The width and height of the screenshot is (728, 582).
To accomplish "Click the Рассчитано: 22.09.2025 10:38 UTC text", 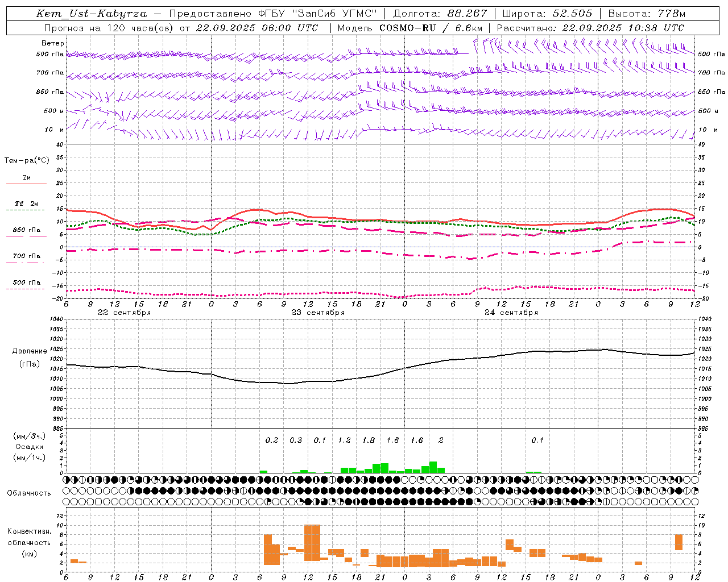I will [590, 28].
